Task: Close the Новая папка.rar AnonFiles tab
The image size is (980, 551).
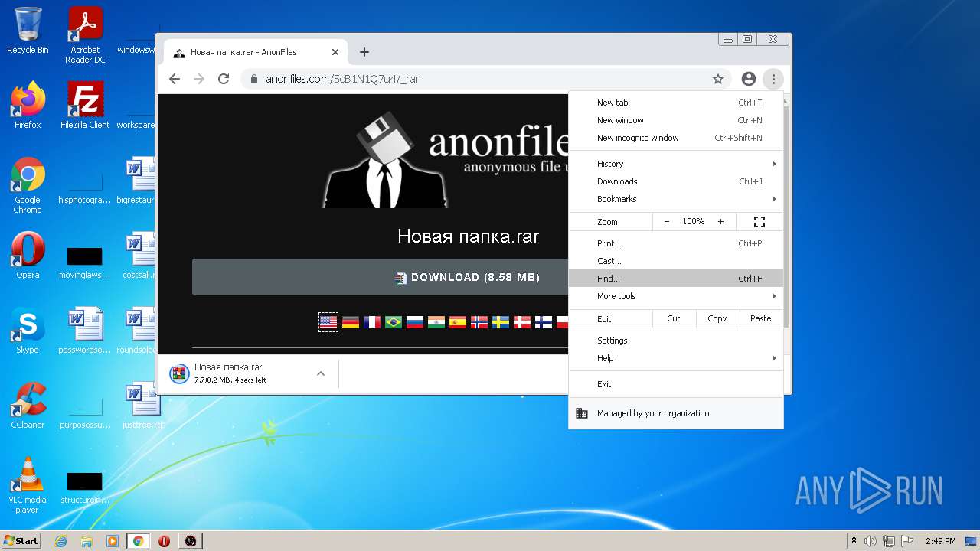Action: pyautogui.click(x=335, y=52)
